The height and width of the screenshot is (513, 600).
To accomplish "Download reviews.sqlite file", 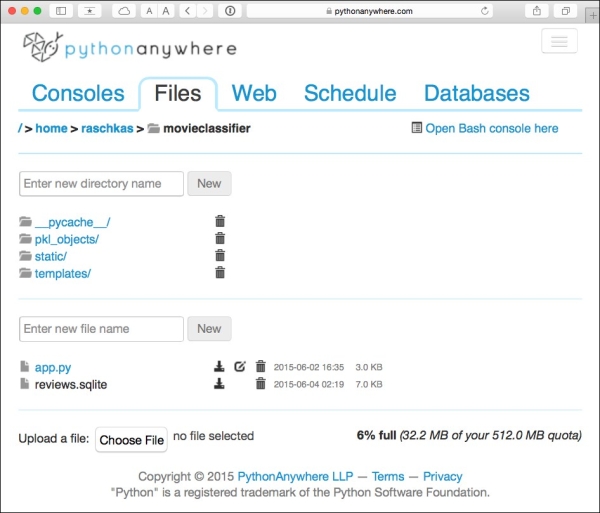I will coord(219,383).
